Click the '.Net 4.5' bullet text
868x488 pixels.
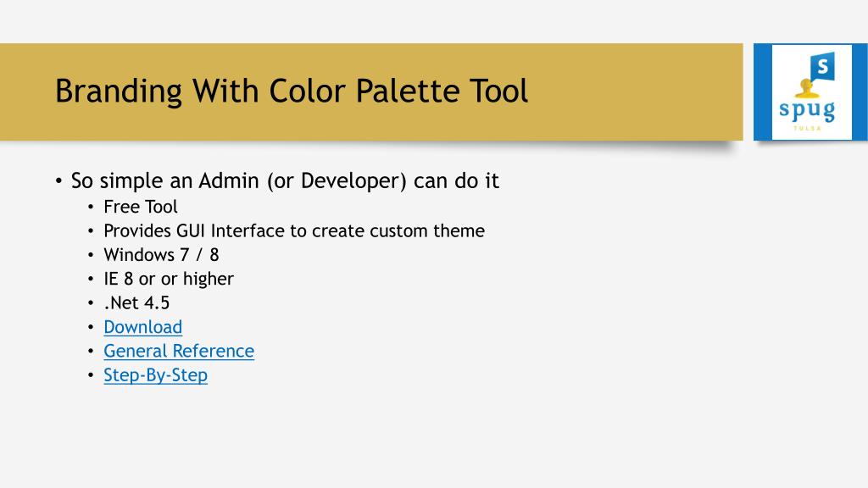tap(136, 303)
